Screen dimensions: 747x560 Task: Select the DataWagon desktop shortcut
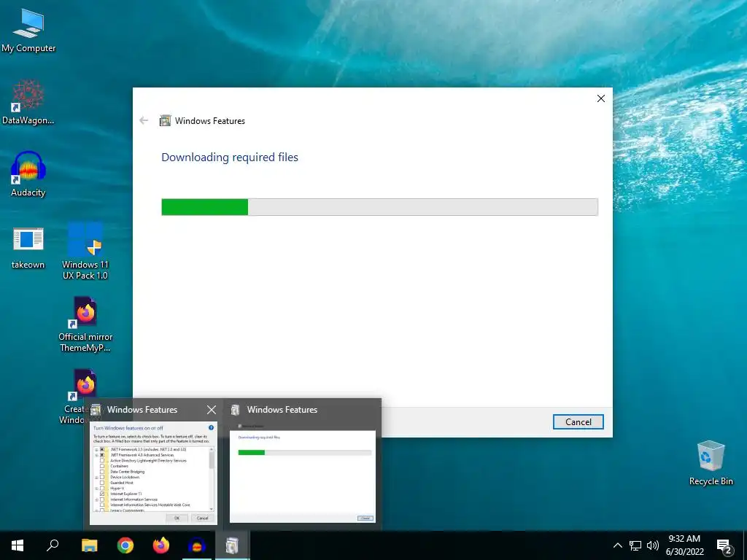(28, 102)
